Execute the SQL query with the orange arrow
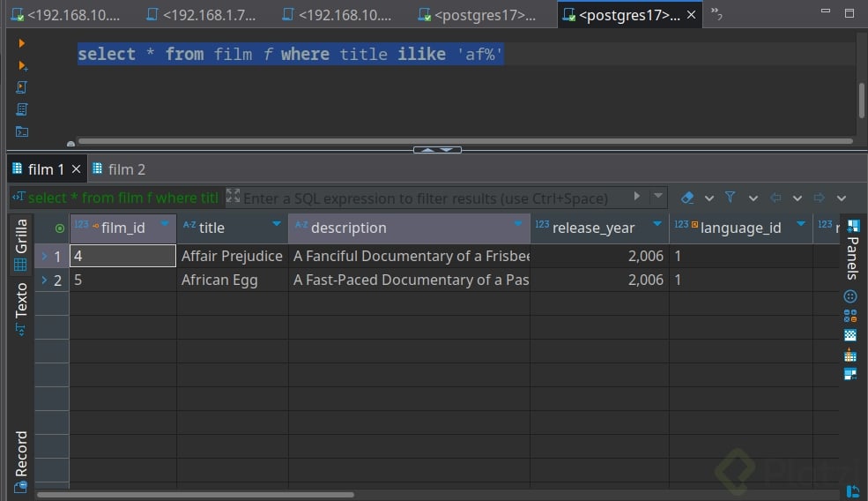Image resolution: width=868 pixels, height=501 pixels. 21,43
